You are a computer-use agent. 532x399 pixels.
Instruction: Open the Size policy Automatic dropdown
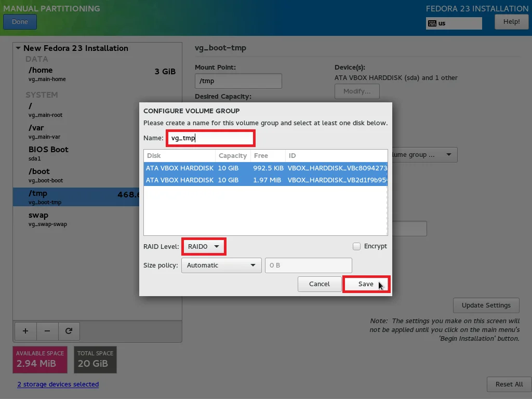point(221,265)
